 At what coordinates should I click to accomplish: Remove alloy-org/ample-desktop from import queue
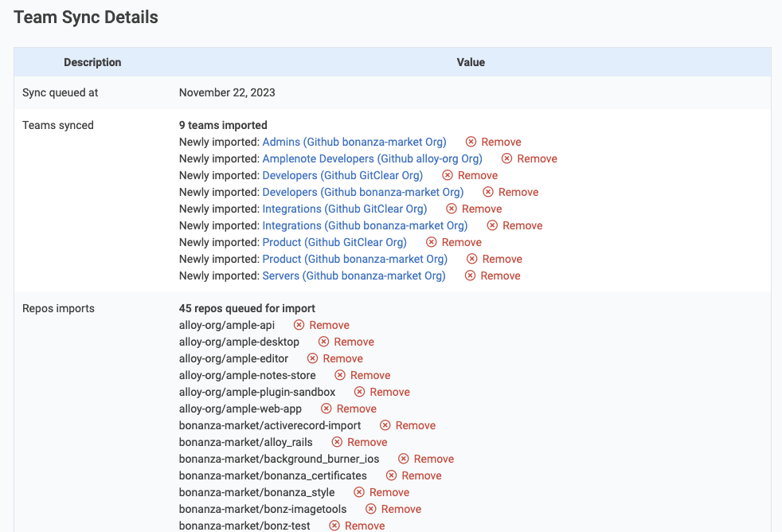[x=346, y=342]
